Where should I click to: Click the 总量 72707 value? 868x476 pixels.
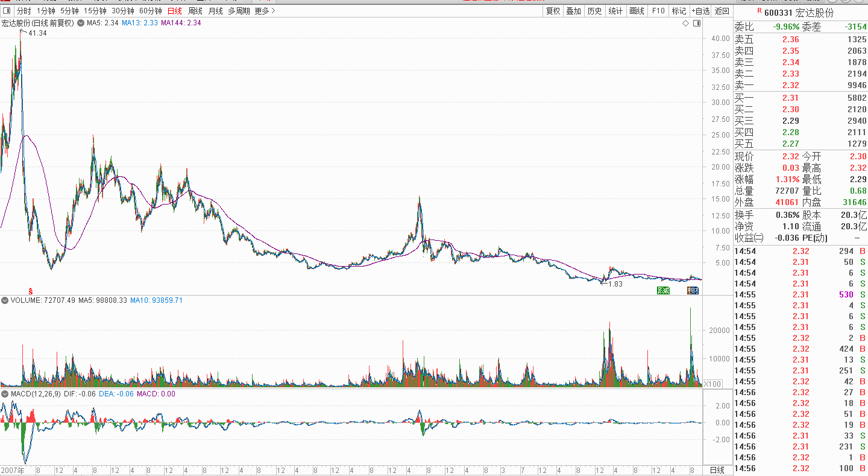coord(787,191)
